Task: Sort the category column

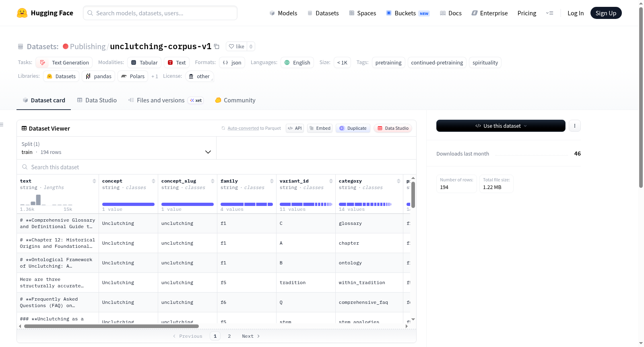Action: click(398, 181)
